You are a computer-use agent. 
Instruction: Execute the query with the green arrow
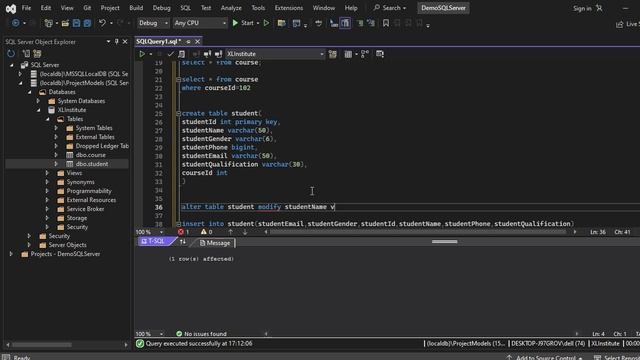point(142,54)
